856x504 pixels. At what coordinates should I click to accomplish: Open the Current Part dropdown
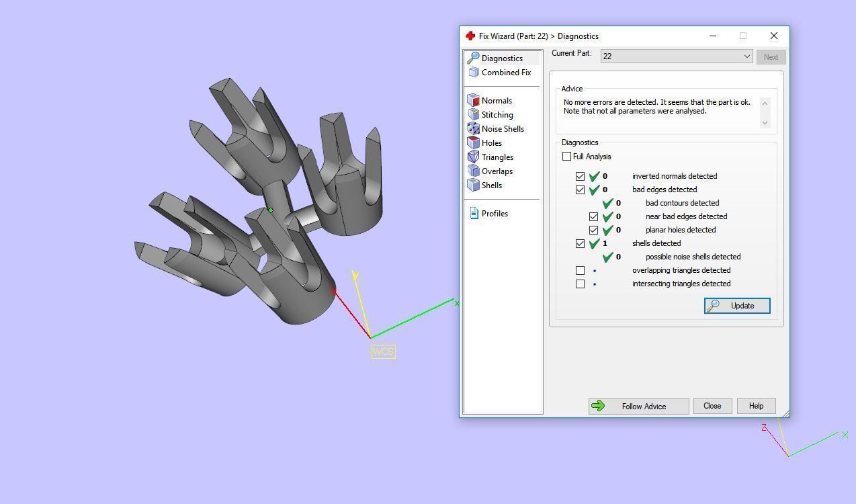point(677,56)
